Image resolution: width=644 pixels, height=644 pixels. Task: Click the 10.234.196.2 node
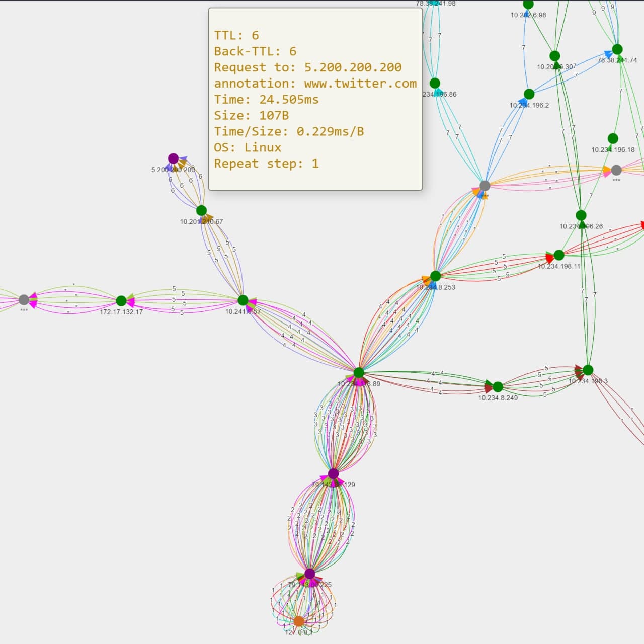pyautogui.click(x=529, y=93)
